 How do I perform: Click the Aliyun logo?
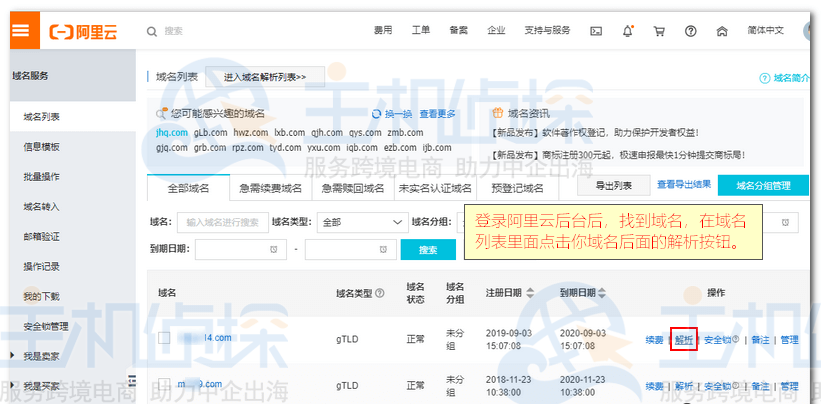(83, 31)
